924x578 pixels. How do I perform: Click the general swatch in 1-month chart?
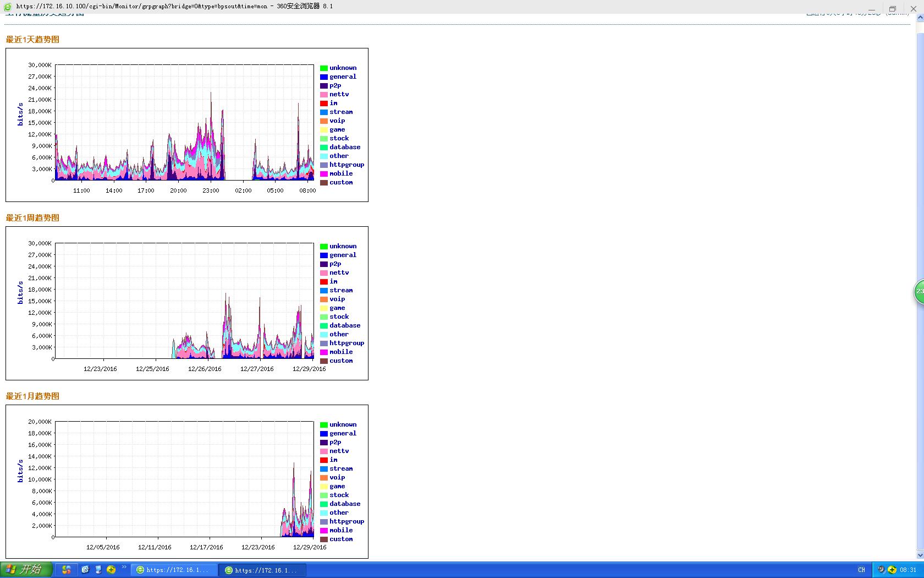[324, 434]
